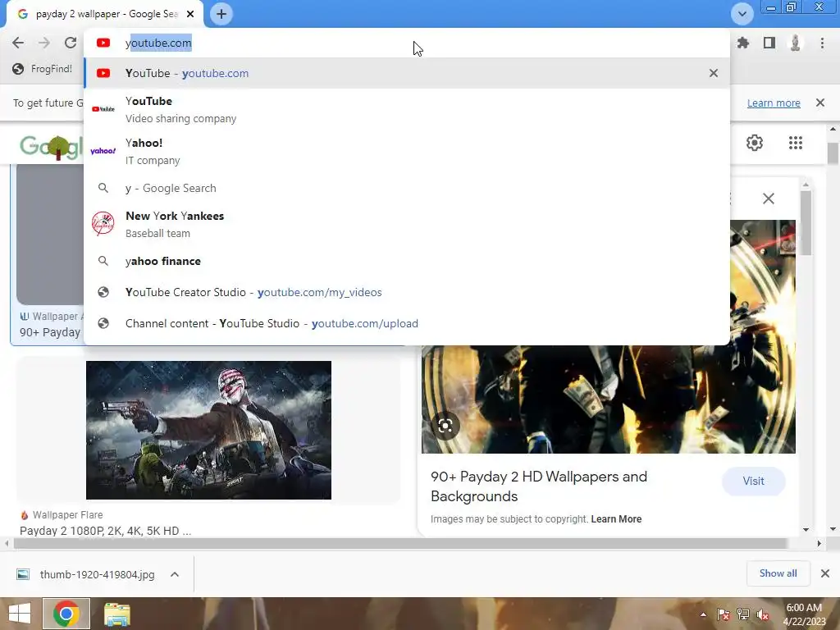The height and width of the screenshot is (630, 840).
Task: Open the Payday 2 1080P, 2K, 4K result title
Action: [x=106, y=531]
